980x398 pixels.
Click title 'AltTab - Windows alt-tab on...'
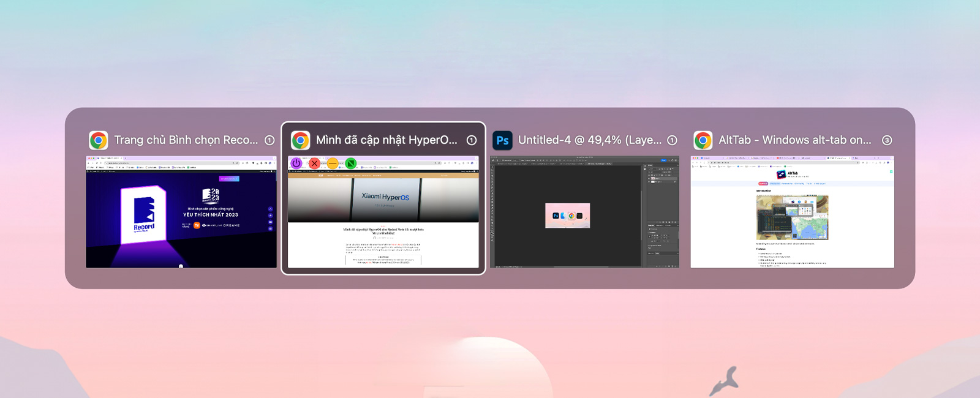point(795,140)
